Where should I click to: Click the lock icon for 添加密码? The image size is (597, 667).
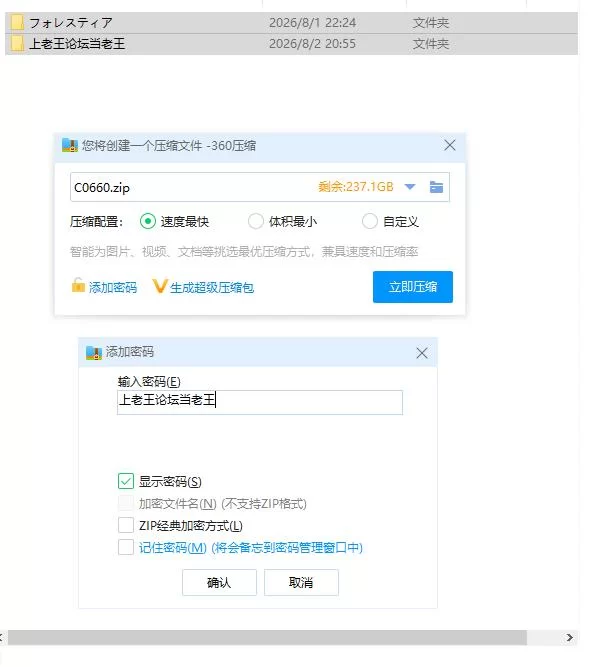click(x=78, y=285)
